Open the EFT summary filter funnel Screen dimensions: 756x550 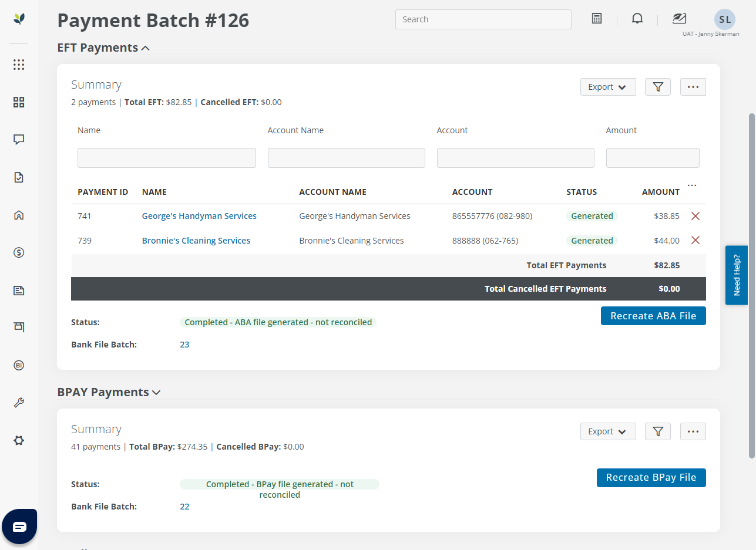pyautogui.click(x=658, y=87)
